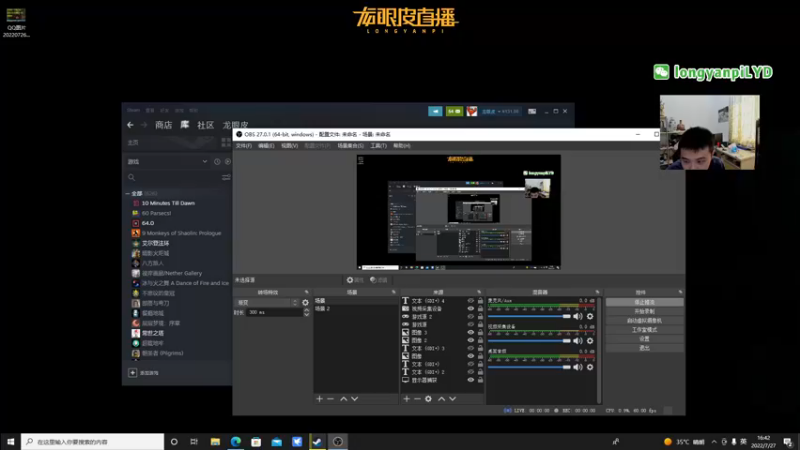
Task: Toggle visibility of 文本 (GDI+) 3 source
Action: point(470,348)
